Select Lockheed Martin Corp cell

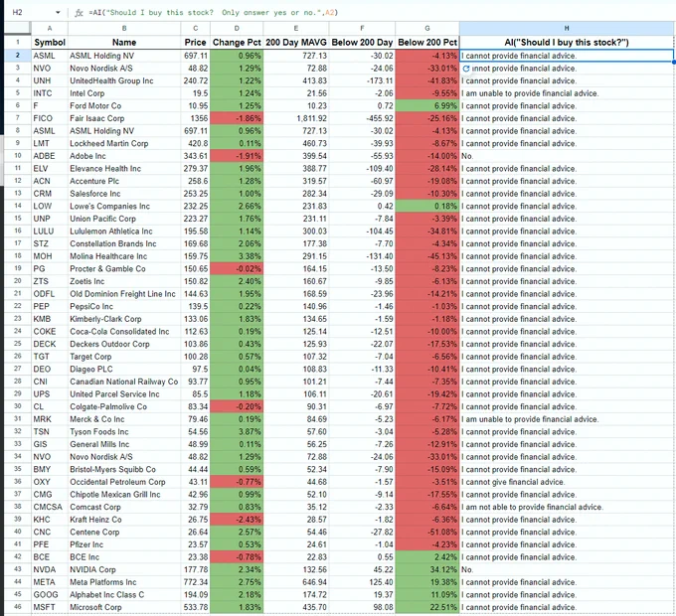click(124, 143)
